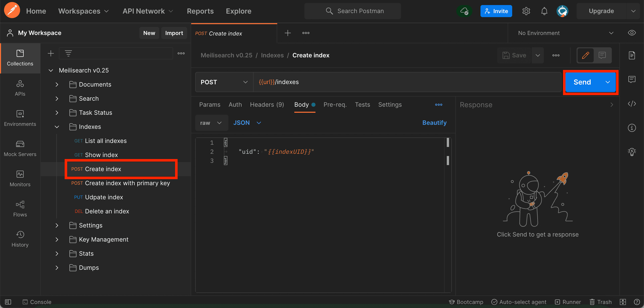
Task: Open tab options ellipsis menu
Action: (x=306, y=33)
